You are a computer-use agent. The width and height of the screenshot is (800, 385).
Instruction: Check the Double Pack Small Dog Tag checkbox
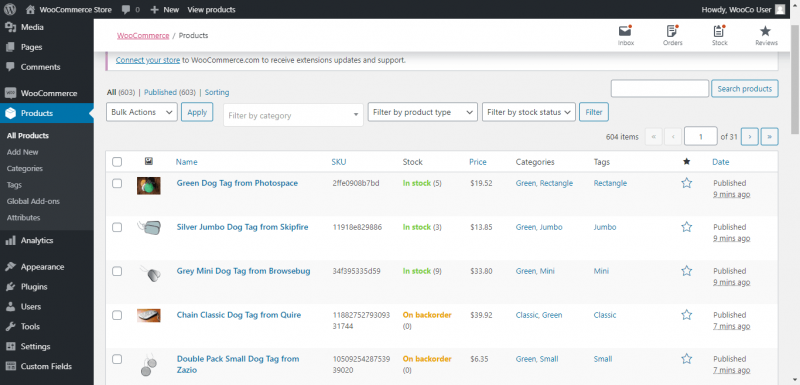(117, 358)
